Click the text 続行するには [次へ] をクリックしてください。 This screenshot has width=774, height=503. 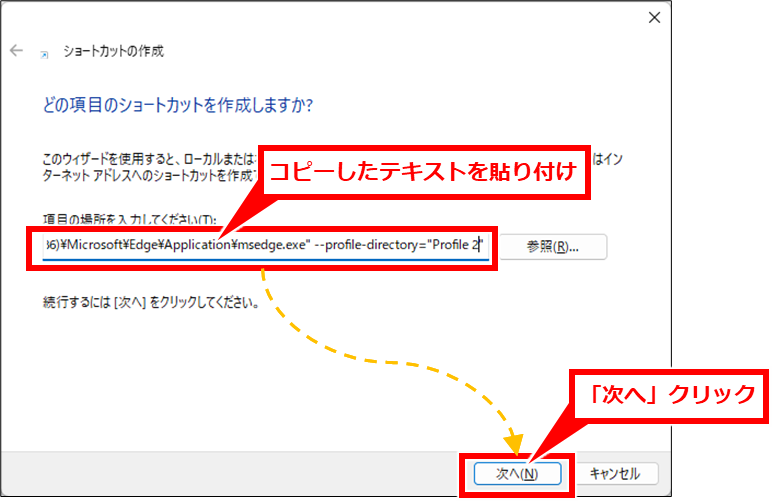click(151, 303)
